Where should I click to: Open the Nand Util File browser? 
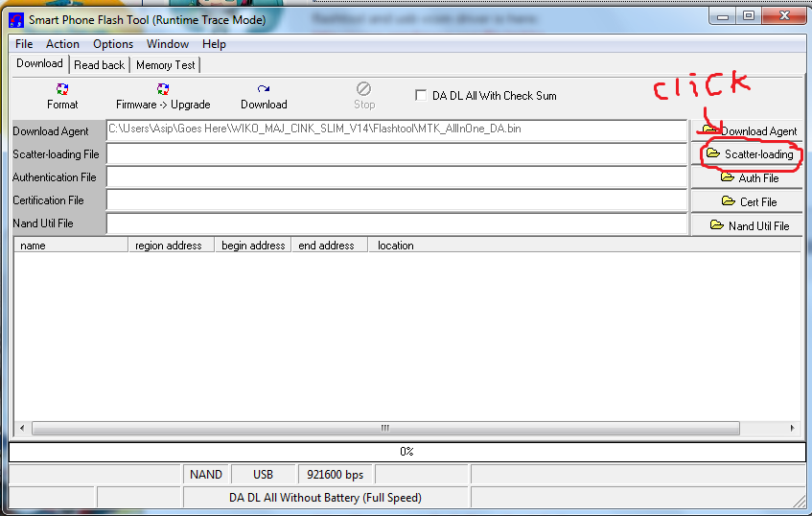(748, 225)
